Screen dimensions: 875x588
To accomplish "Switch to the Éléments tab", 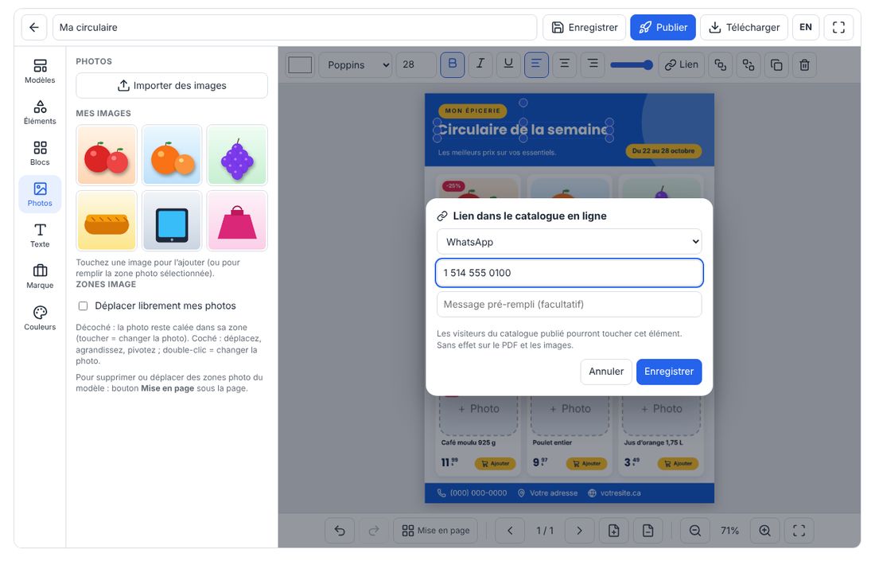I will pyautogui.click(x=41, y=112).
